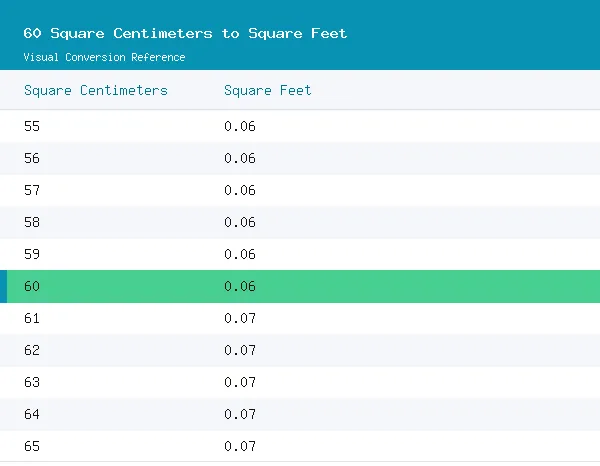Click the '59' square centimeters cell
This screenshot has width=600, height=466.
32,254
